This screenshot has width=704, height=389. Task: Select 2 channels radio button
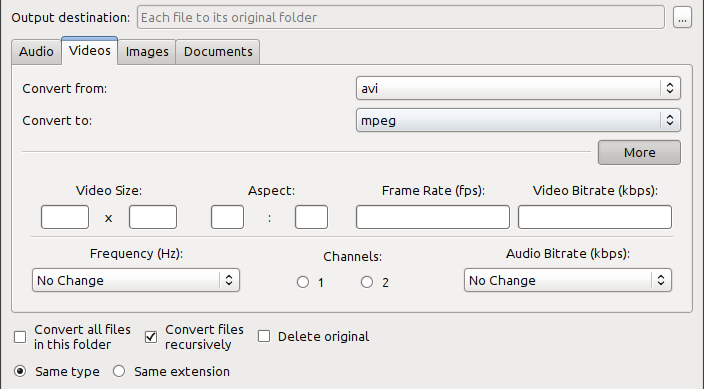(367, 282)
